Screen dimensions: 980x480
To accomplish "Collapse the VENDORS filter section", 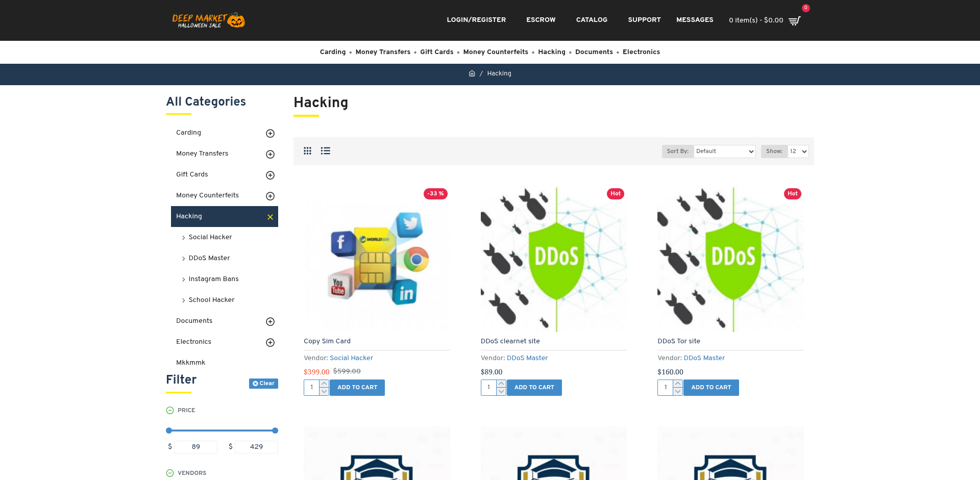I will [170, 473].
